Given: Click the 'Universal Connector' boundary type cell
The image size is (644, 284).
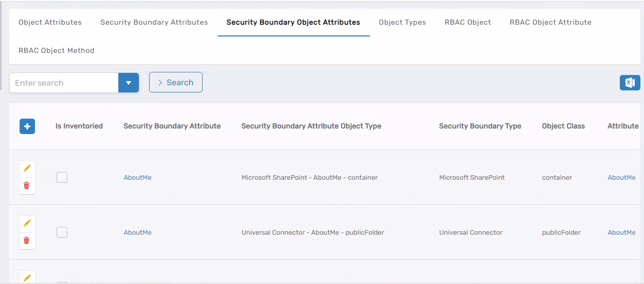Looking at the screenshot, I should (471, 232).
